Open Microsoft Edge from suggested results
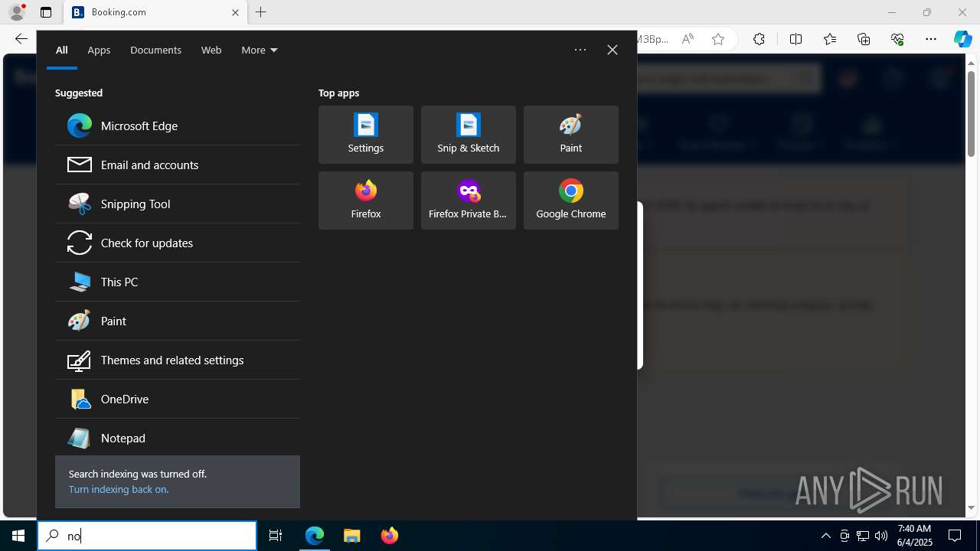Screen dimensions: 980x551 coord(178,126)
